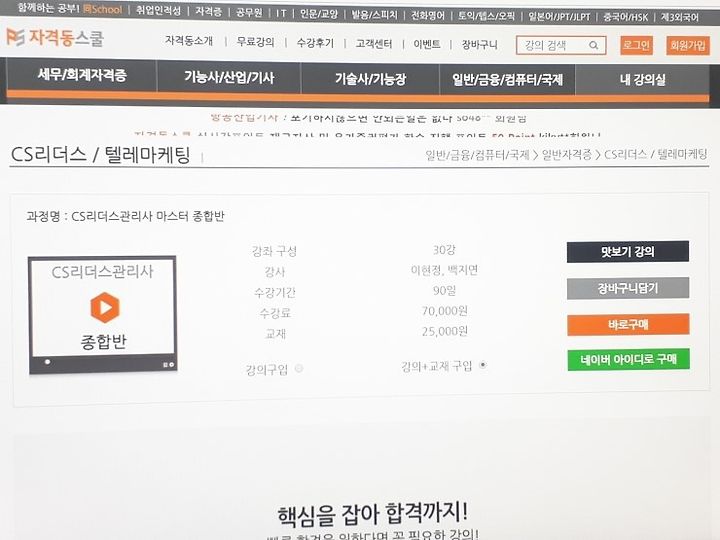Click 일반/금융/컴퓨터/국제 in the breadcrumb

(478, 155)
